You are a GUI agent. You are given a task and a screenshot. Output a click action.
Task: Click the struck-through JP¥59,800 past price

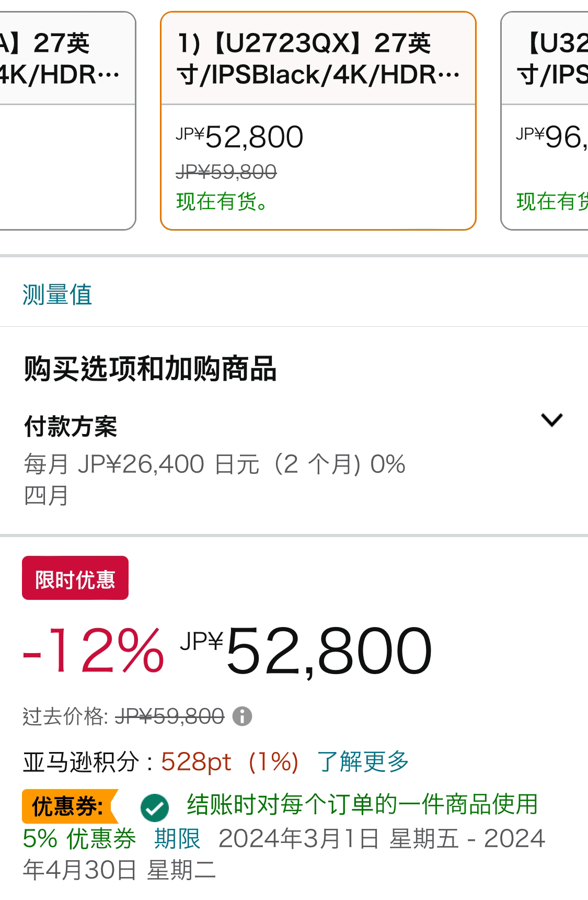(169, 716)
